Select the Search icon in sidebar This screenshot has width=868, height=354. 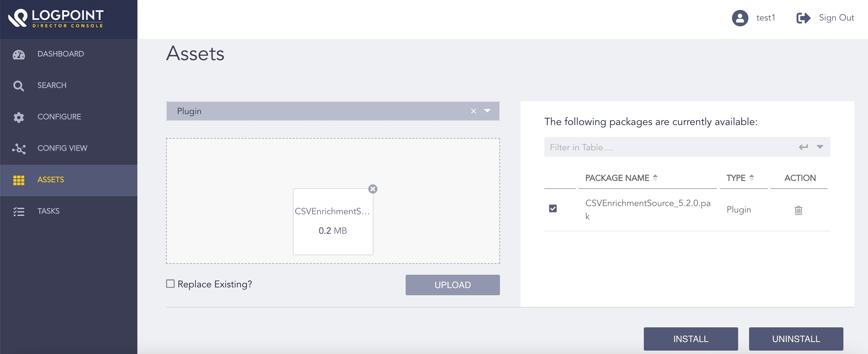[19, 85]
